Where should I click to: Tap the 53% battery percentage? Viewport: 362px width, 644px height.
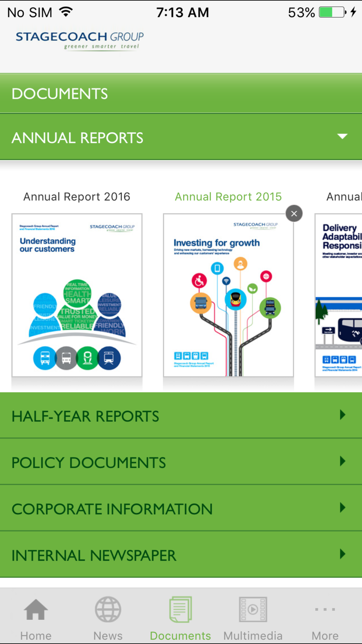[301, 13]
